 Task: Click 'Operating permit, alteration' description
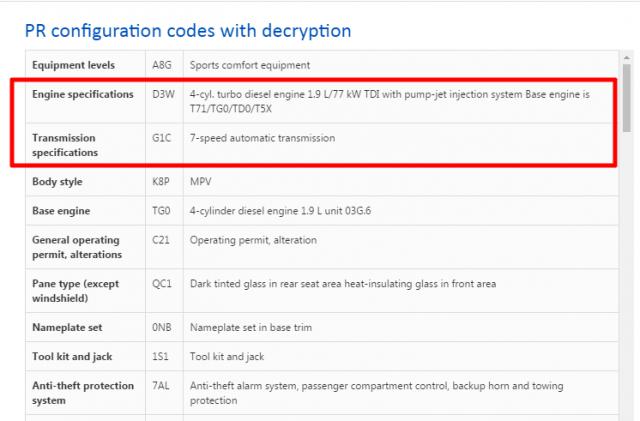253,240
